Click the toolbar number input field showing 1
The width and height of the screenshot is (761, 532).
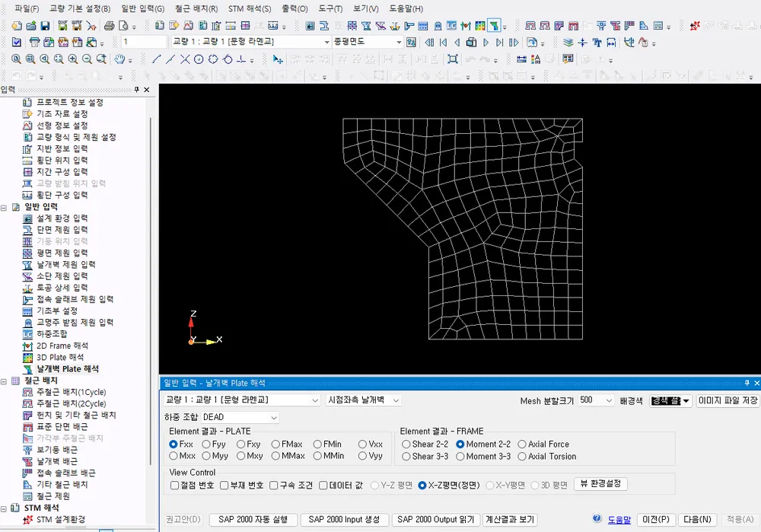coord(143,42)
